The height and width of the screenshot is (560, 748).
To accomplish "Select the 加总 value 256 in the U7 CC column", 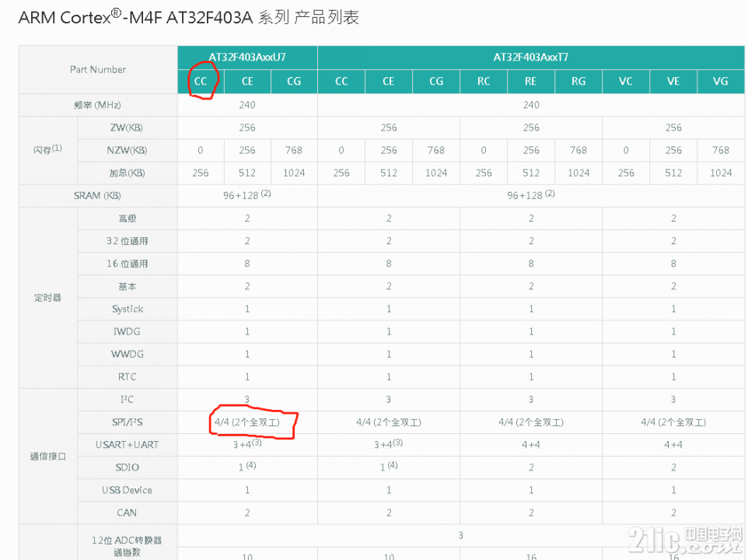I will (x=201, y=173).
